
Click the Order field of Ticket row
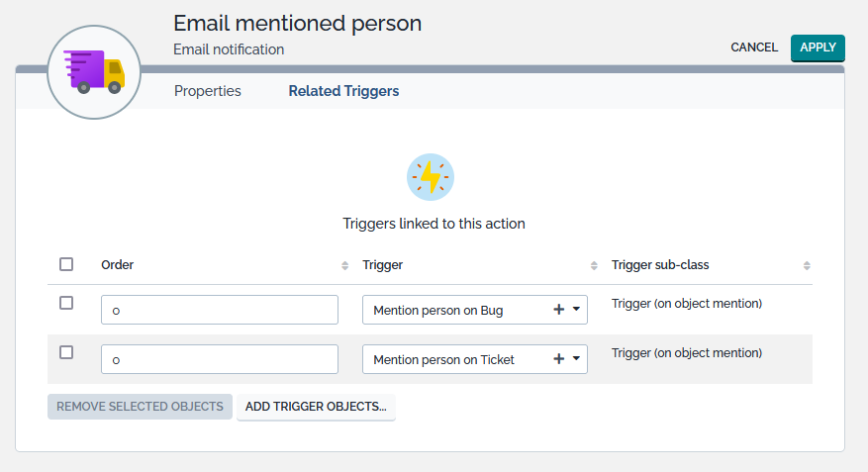click(220, 359)
